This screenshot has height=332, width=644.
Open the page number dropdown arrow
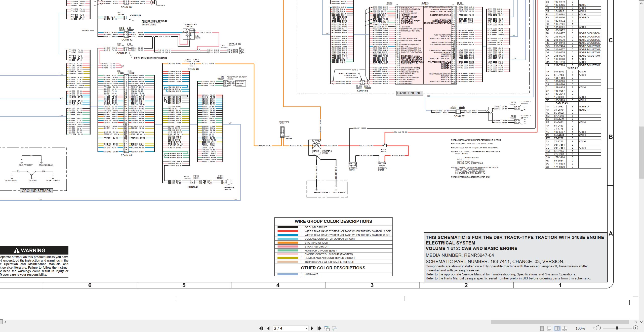click(x=306, y=328)
